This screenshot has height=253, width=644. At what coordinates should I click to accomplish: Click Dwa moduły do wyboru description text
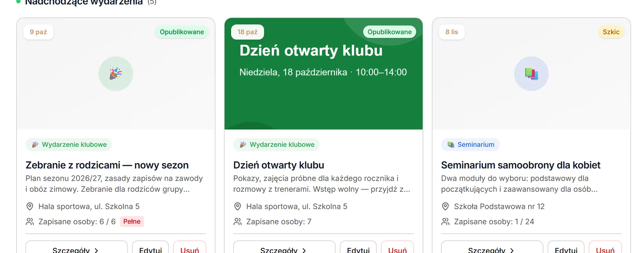tap(519, 183)
